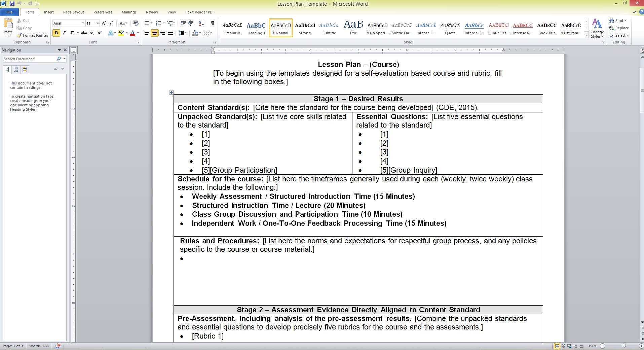The image size is (644, 350).
Task: Click the zoom slider in status bar
Action: click(x=624, y=346)
